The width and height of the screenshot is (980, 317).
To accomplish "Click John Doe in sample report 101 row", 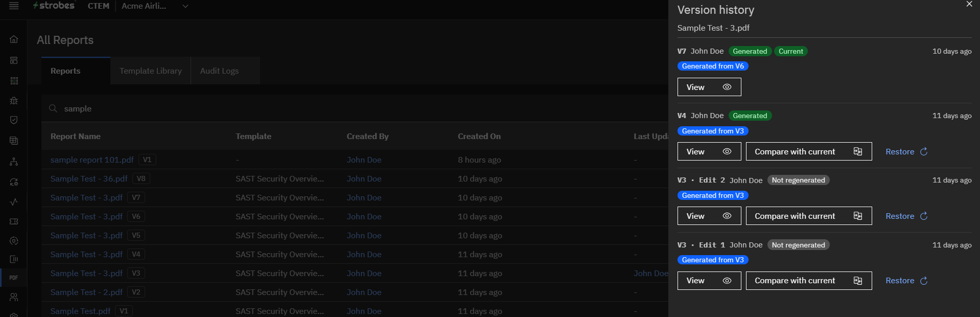I will coord(364,160).
